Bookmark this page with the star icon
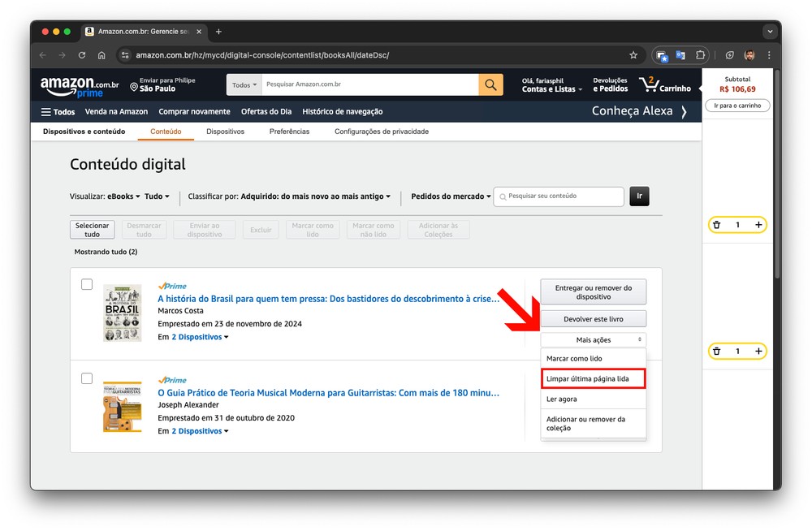 (633, 55)
